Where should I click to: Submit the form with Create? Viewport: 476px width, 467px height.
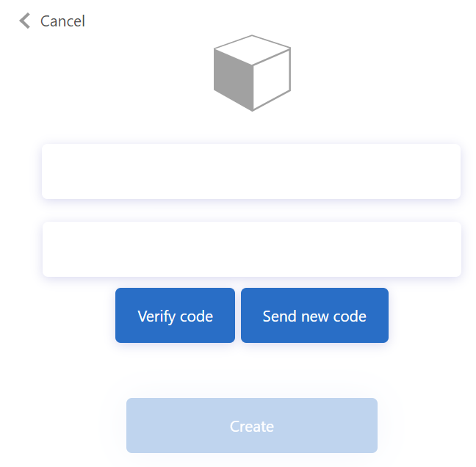tap(251, 426)
